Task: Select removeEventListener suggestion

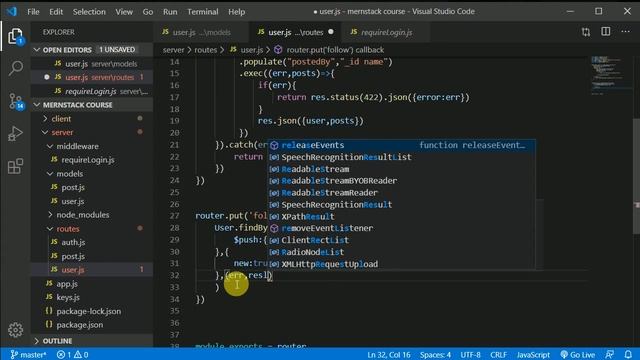Action: click(402, 228)
